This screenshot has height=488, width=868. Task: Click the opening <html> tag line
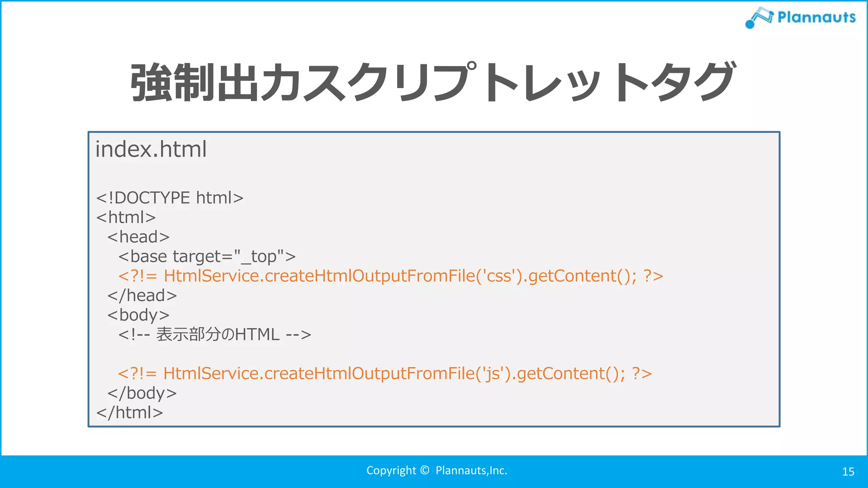[126, 217]
